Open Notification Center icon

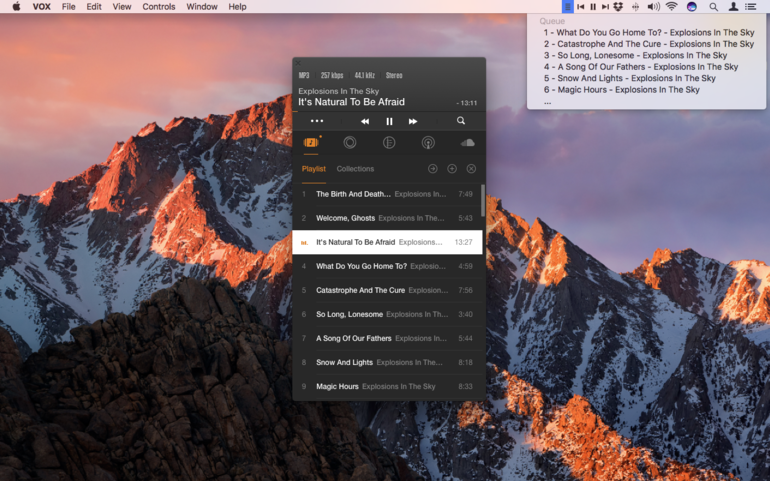pyautogui.click(x=751, y=6)
